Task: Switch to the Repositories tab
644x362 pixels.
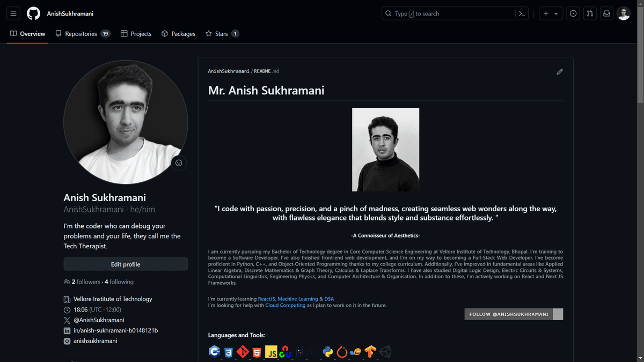Action: click(x=83, y=33)
